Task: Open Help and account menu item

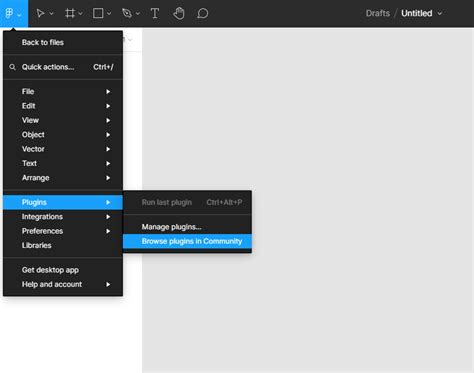Action: coord(63,284)
